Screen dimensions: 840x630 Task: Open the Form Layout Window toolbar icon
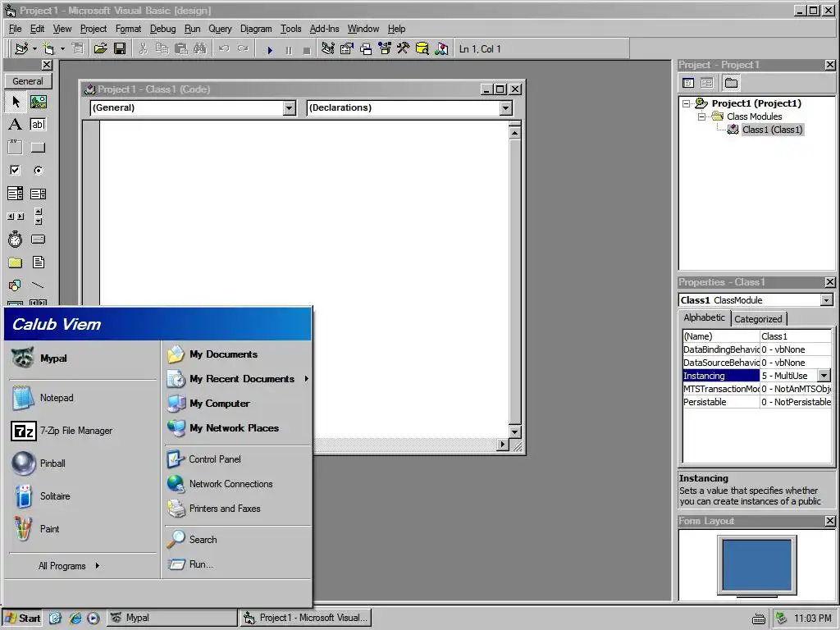[366, 49]
